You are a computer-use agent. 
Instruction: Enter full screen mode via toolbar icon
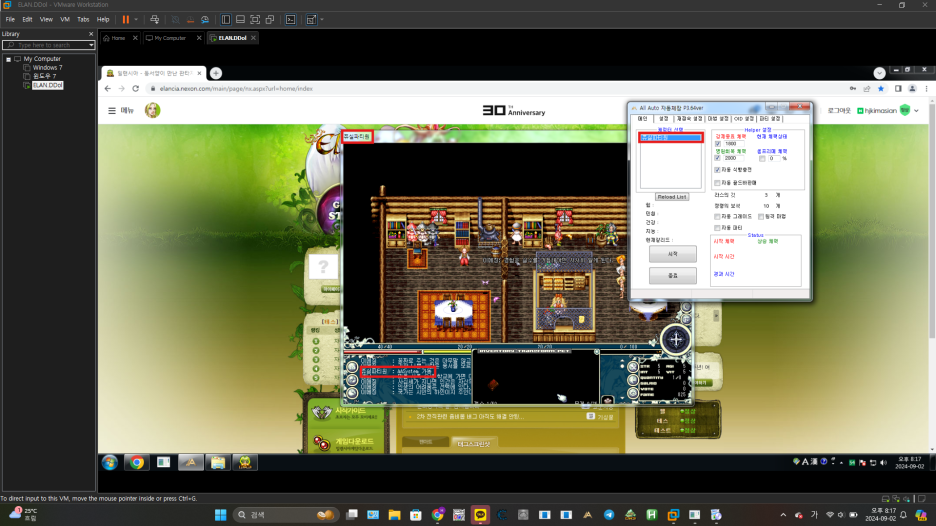tap(255, 20)
